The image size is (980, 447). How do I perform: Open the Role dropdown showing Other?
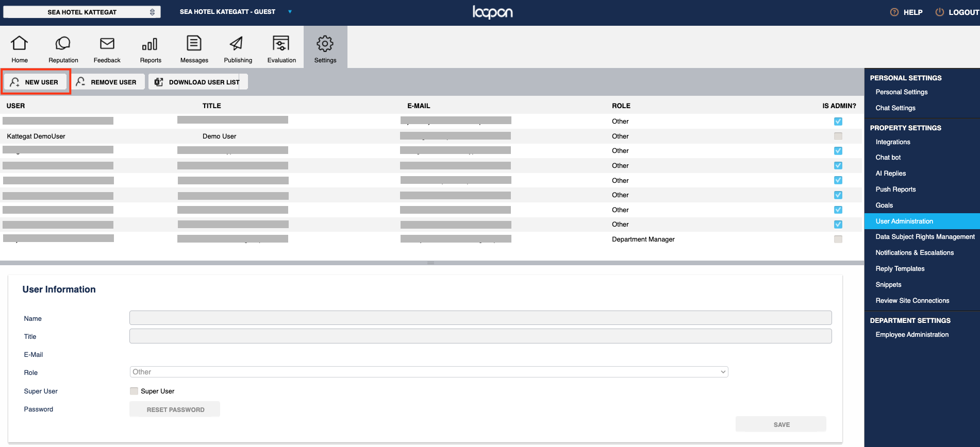pyautogui.click(x=429, y=372)
